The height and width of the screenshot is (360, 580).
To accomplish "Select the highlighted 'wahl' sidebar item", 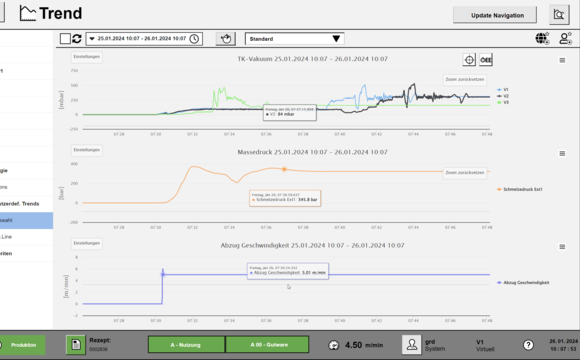I will [26, 221].
